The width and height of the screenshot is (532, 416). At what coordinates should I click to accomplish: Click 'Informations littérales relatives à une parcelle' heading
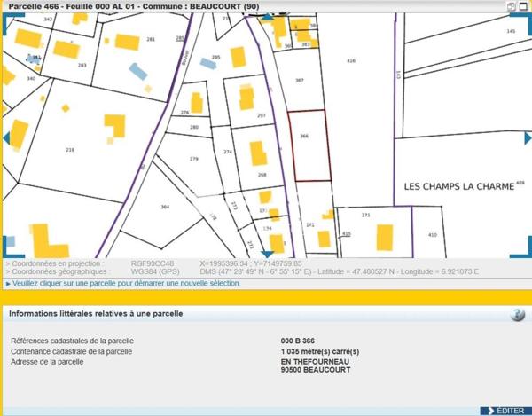[96, 313]
